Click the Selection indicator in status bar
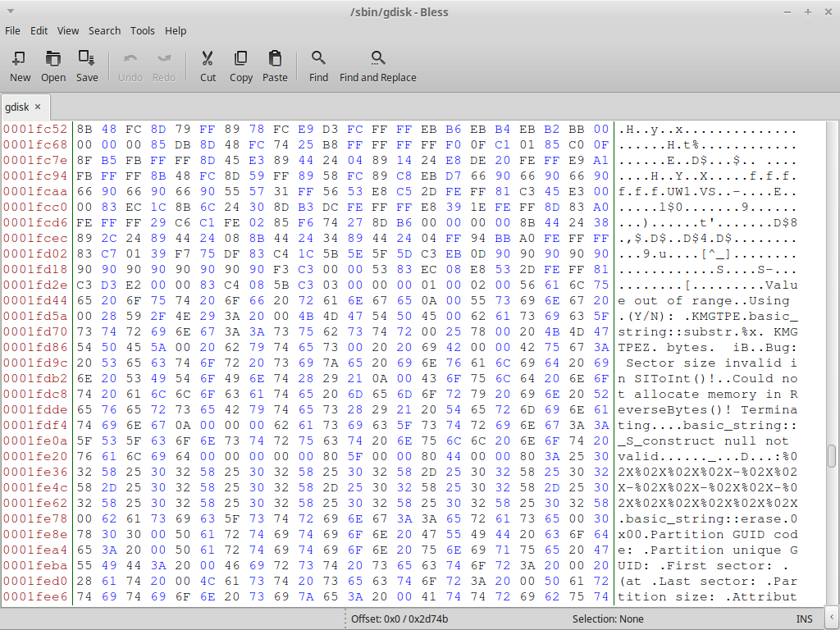Screen dimensions: 840x630 tap(607, 619)
